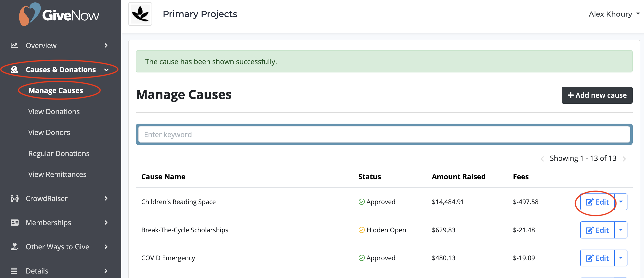This screenshot has height=278, width=644.
Task: Click the $629.83 amount raised
Action: tap(444, 230)
